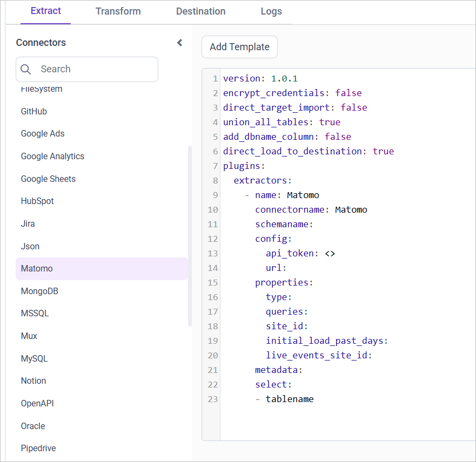476x462 pixels.
Task: Open the Pipedrive connector
Action: point(38,448)
